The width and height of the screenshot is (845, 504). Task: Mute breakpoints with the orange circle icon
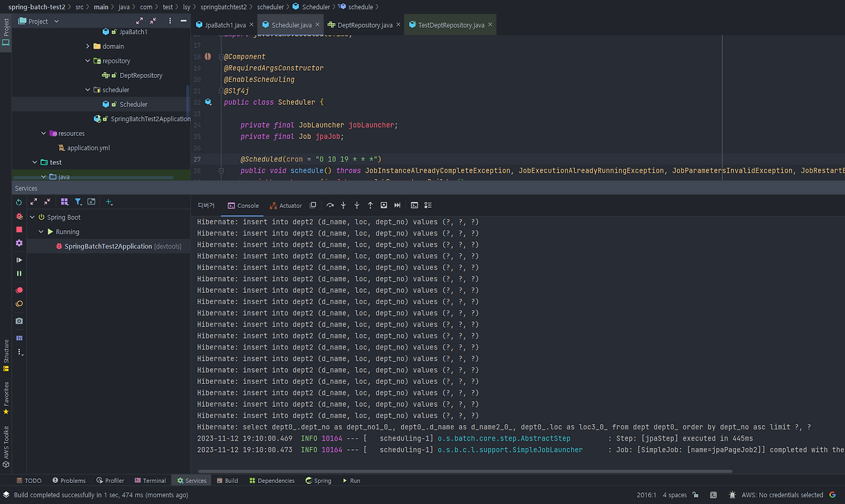point(19,304)
